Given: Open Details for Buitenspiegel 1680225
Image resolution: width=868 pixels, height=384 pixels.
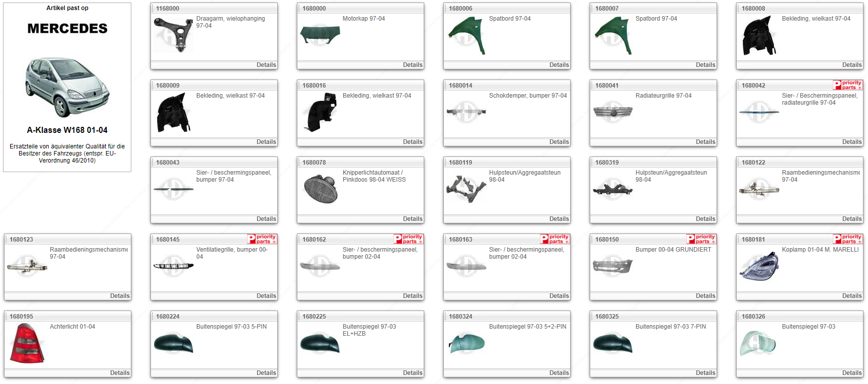Looking at the screenshot, I should (x=413, y=373).
